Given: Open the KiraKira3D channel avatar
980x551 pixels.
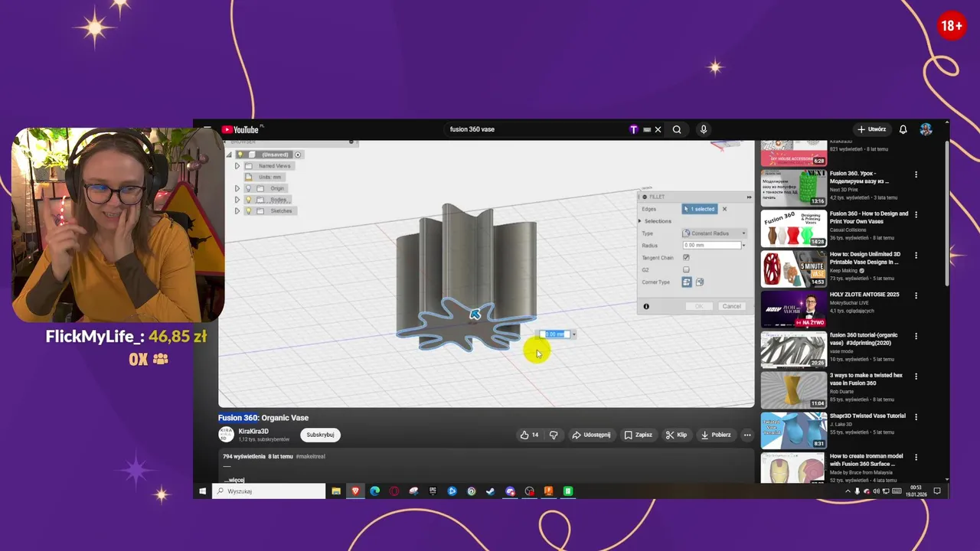Looking at the screenshot, I should [x=226, y=434].
